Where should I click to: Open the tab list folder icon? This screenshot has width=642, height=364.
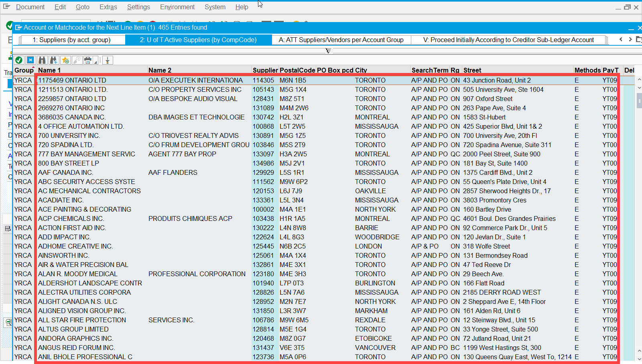tap(639, 39)
